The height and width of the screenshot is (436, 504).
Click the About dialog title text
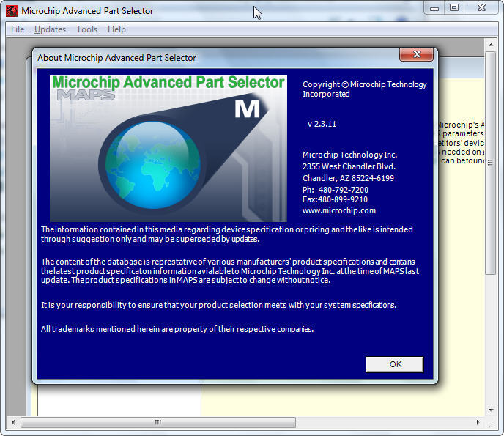point(116,58)
